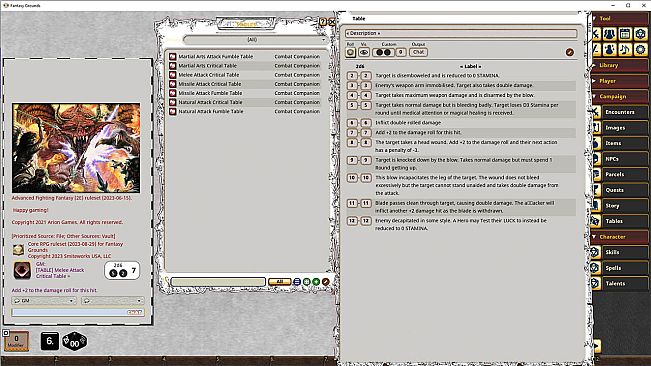Open the Martial Arts Attack Fumble Table record icon
This screenshot has width=651, height=366.
[173, 56]
